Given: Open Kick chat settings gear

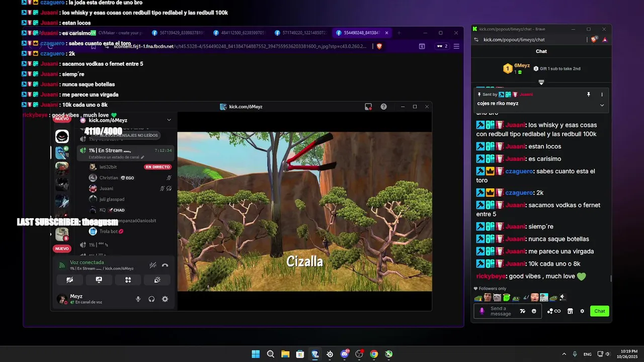Looking at the screenshot, I should pos(582,311).
